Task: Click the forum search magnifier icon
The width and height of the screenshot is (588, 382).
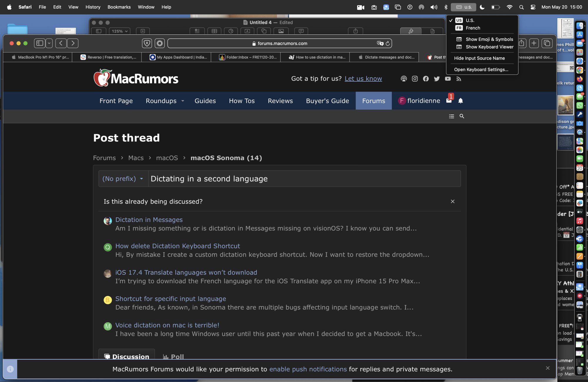Action: click(462, 116)
